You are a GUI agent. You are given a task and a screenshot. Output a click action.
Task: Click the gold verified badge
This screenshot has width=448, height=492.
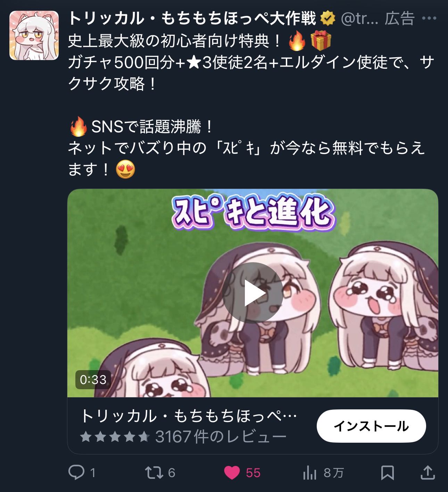click(327, 18)
